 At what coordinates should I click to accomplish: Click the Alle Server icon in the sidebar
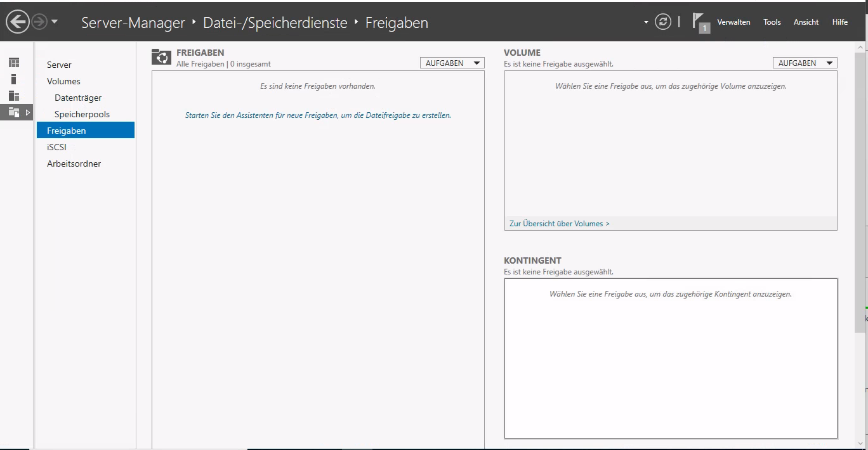(x=13, y=96)
